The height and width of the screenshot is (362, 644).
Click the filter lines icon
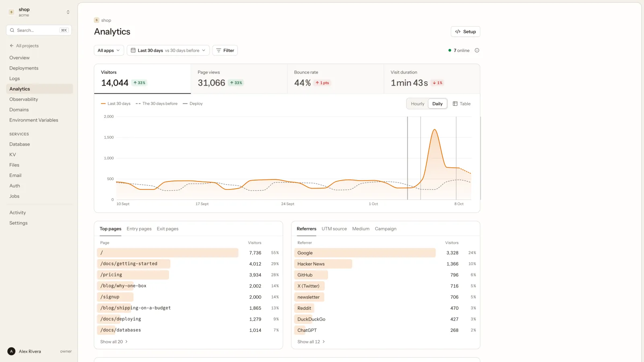click(219, 50)
